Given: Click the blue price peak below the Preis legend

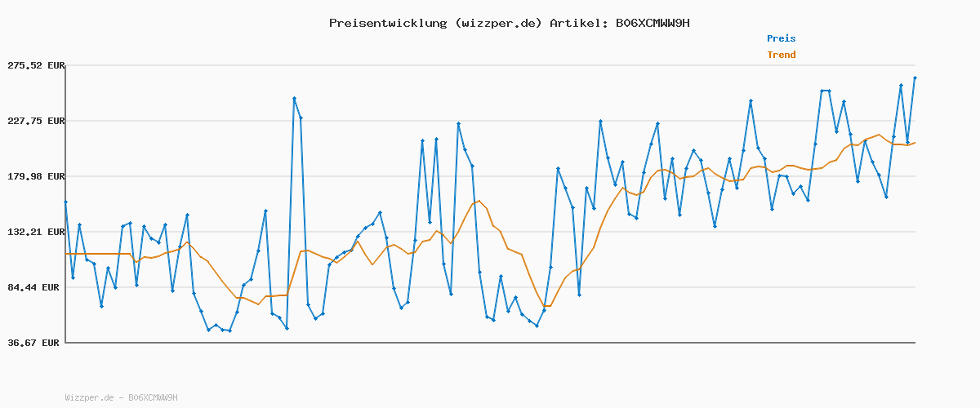Looking at the screenshot, I should click(751, 101).
